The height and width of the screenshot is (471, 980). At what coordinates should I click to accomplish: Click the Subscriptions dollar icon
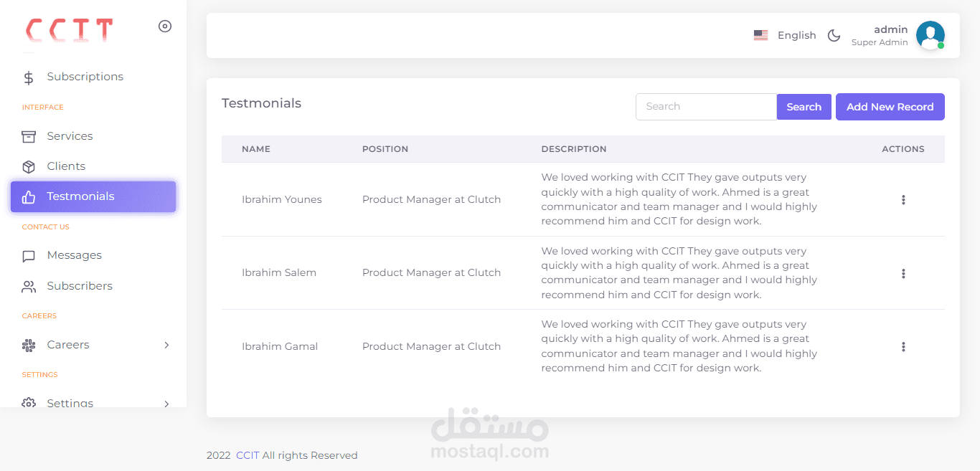(x=29, y=77)
